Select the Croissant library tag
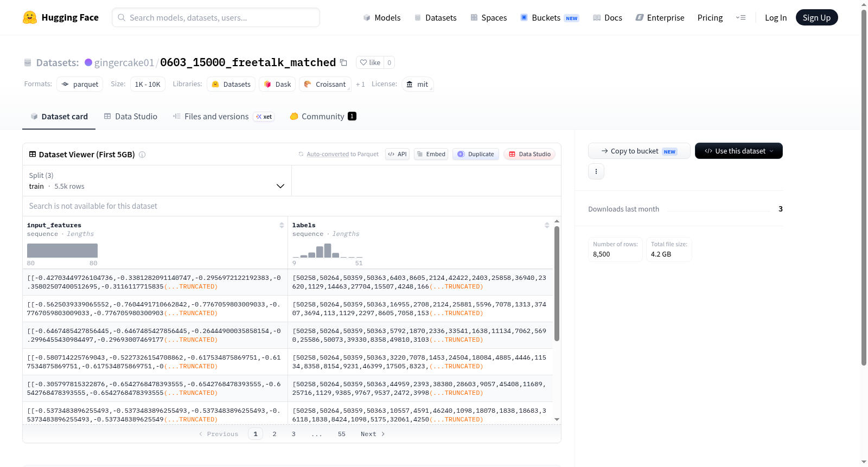Image resolution: width=868 pixels, height=467 pixels. 325,84
